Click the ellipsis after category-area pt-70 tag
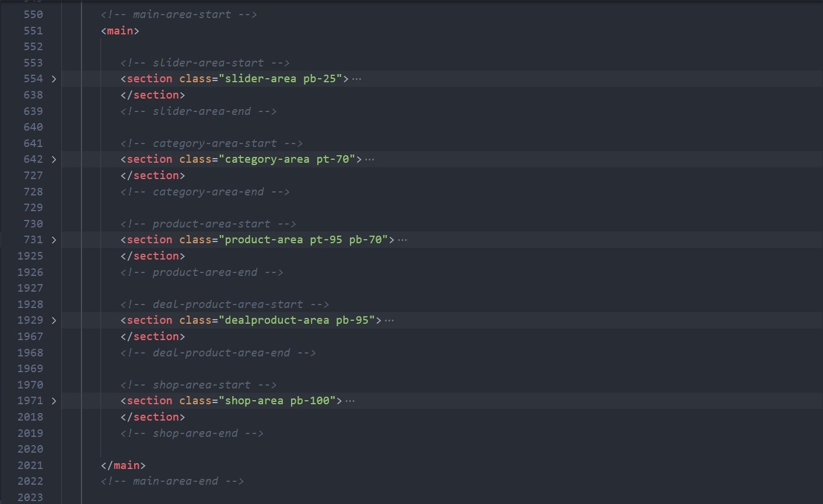Image resolution: width=823 pixels, height=504 pixels. pos(369,159)
